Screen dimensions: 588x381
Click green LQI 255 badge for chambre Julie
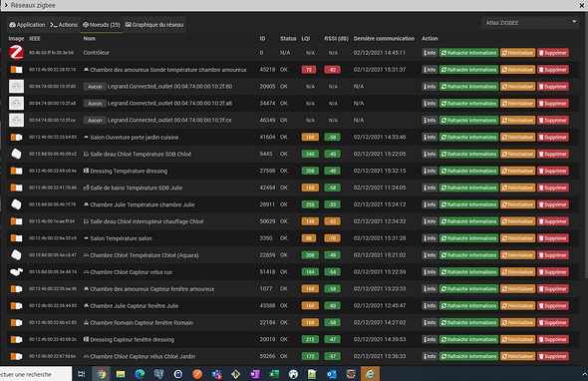310,204
